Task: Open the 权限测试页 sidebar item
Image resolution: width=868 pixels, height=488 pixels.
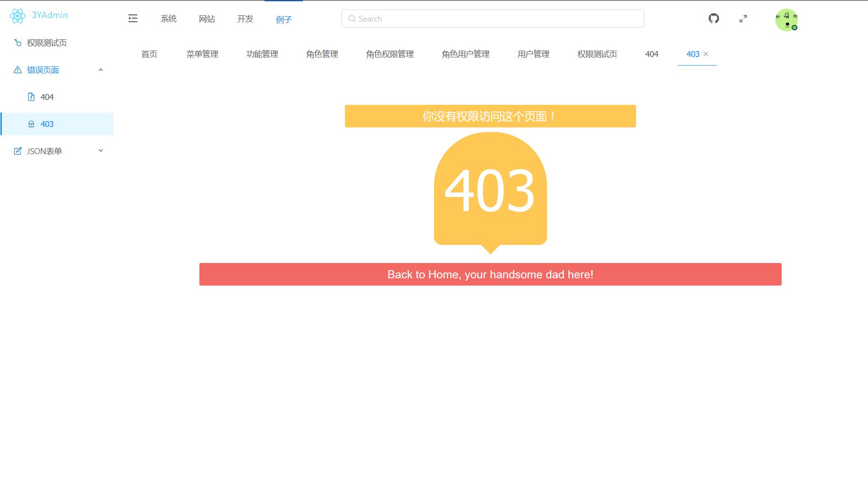Action: 47,43
